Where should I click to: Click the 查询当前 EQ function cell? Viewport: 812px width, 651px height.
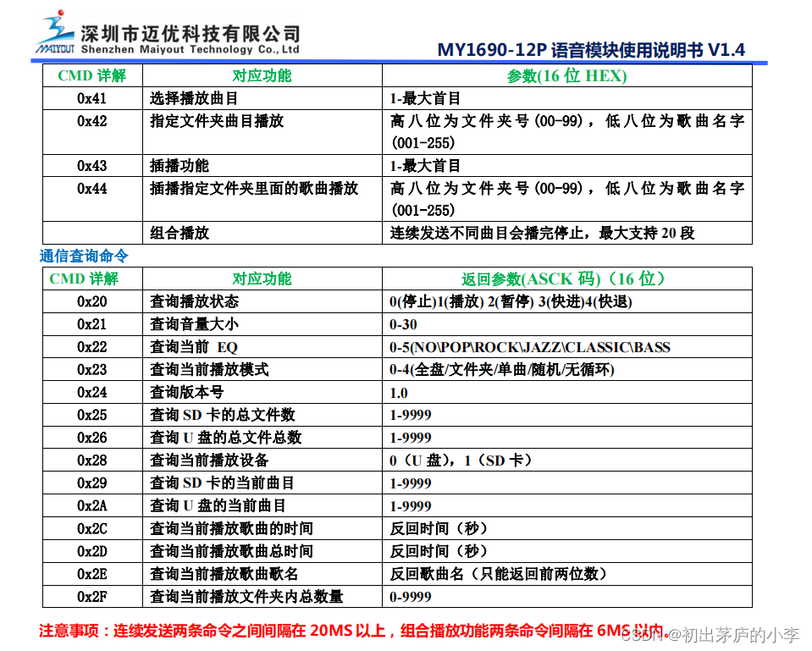pyautogui.click(x=262, y=347)
